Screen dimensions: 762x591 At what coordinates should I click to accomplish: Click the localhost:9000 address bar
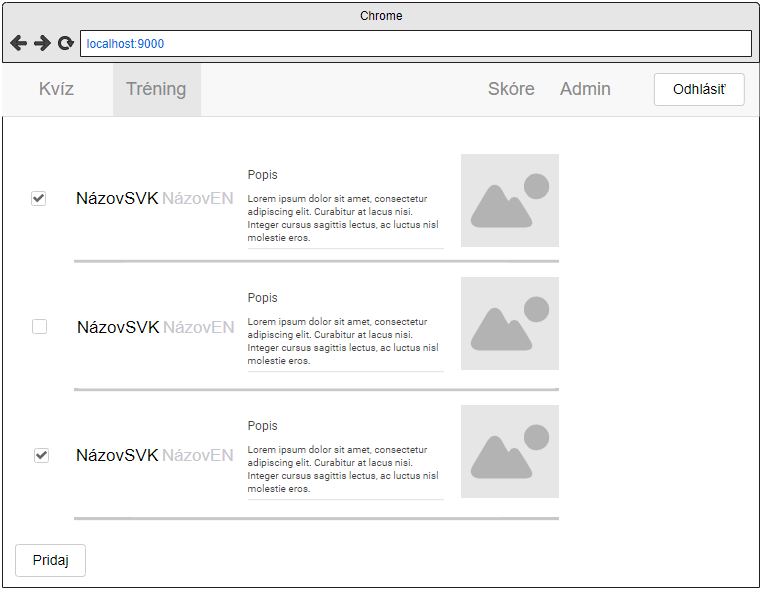(x=415, y=44)
